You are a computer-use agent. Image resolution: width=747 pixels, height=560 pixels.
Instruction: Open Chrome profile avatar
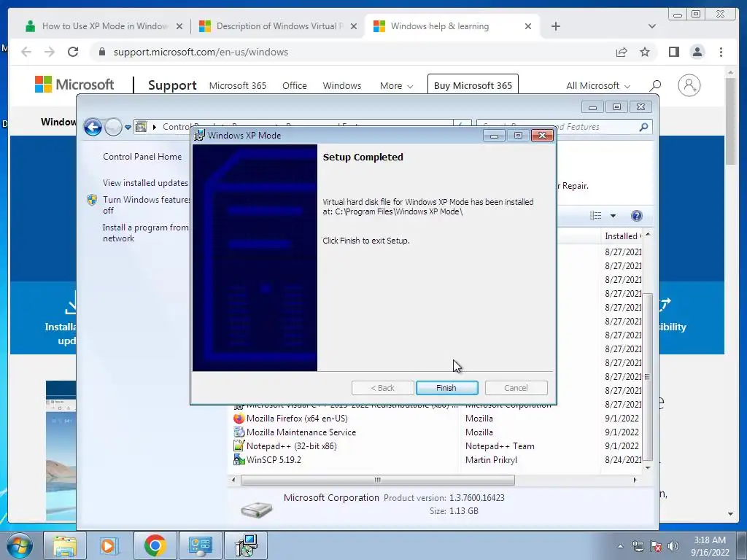pyautogui.click(x=697, y=52)
